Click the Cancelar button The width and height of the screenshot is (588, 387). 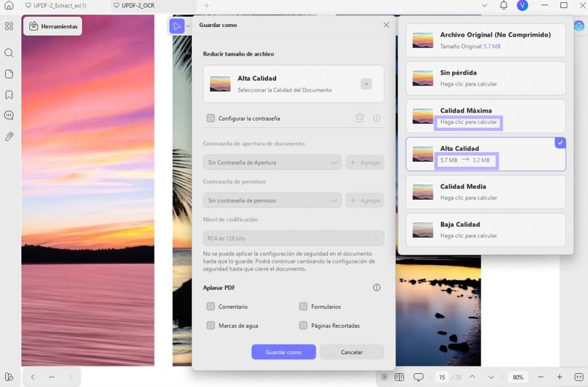[x=352, y=352]
